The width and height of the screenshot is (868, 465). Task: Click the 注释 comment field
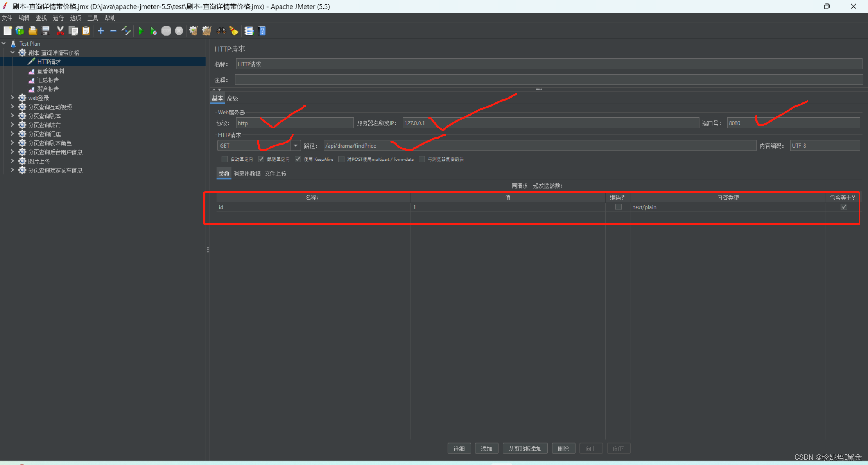(x=549, y=79)
